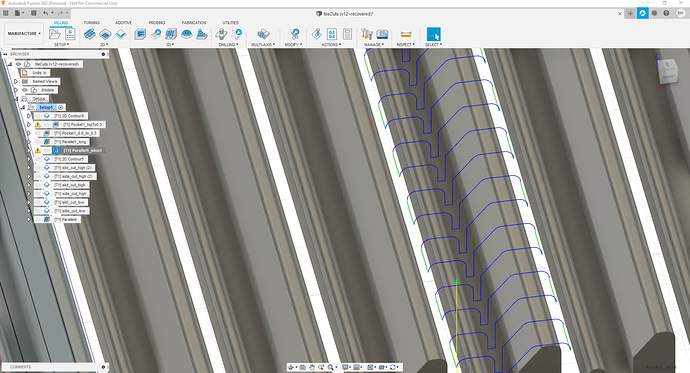This screenshot has height=373, width=690.
Task: Open the MANUFACTURE workspace dropdown
Action: pos(24,33)
